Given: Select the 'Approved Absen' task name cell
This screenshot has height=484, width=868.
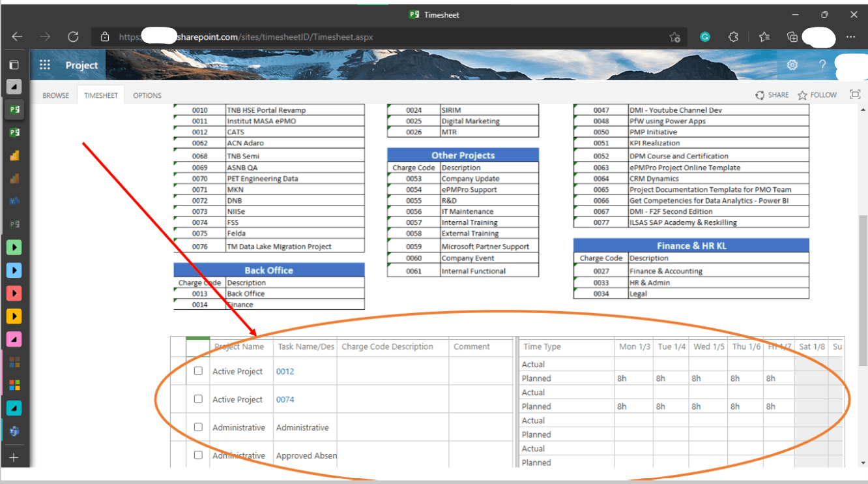Looking at the screenshot, I should pyautogui.click(x=306, y=455).
